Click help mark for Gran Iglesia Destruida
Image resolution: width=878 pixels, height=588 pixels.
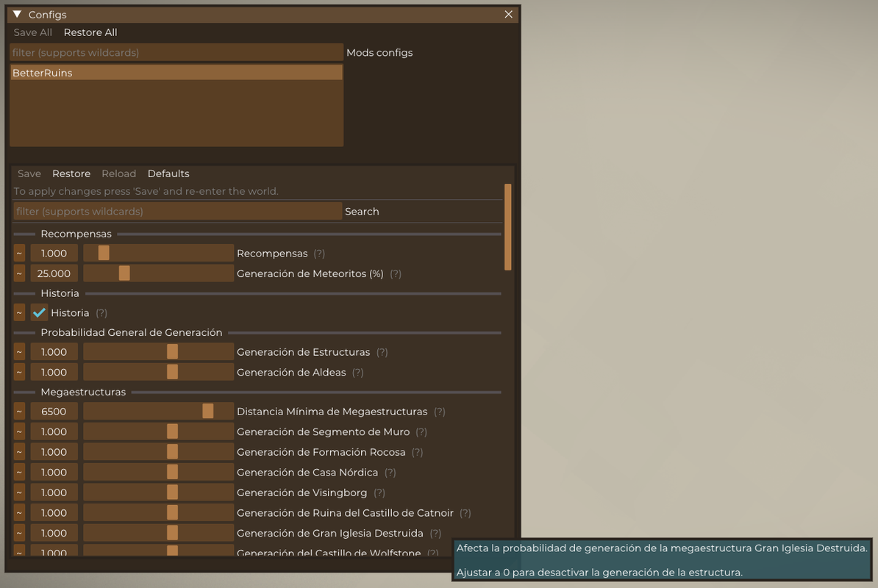435,533
